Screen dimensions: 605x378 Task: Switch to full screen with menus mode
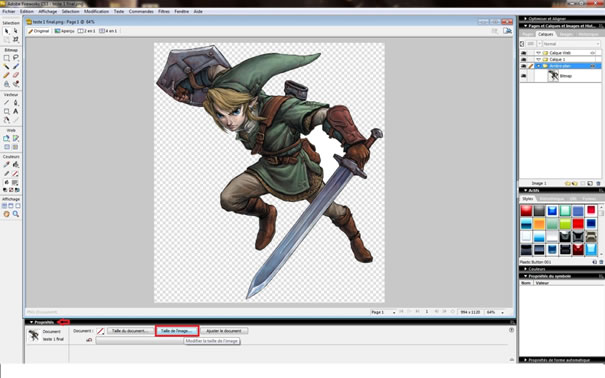pyautogui.click(x=11, y=206)
